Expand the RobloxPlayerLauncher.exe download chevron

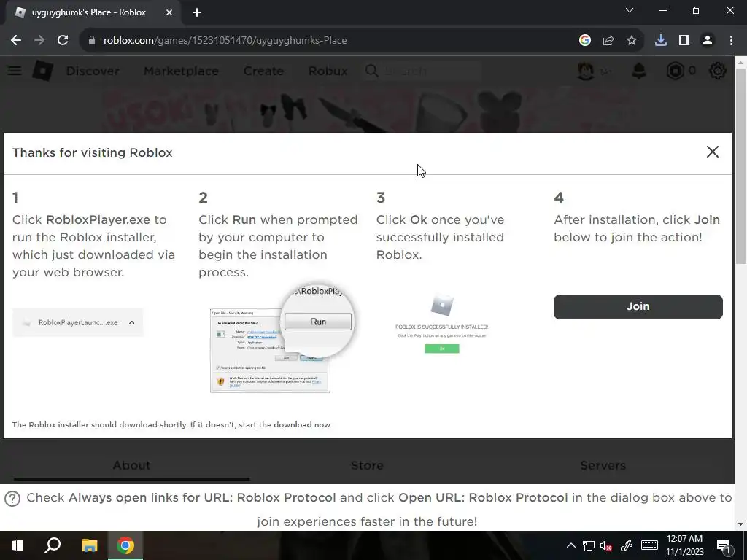click(131, 322)
